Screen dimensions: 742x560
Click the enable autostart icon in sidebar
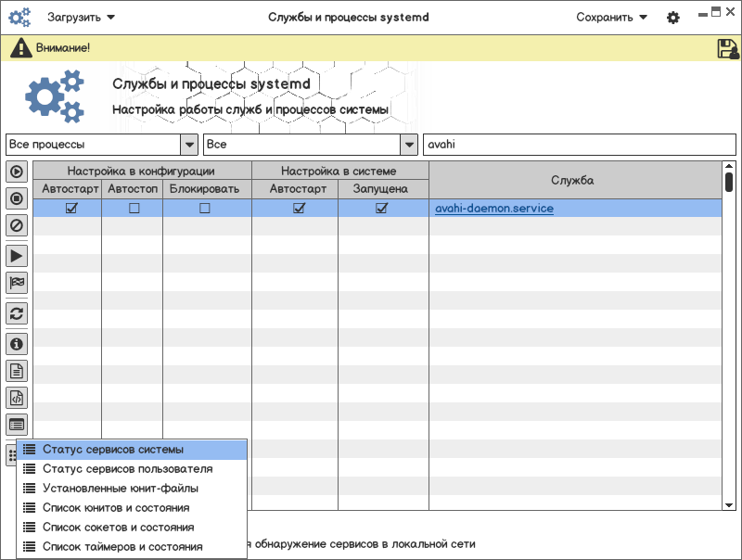click(x=17, y=172)
